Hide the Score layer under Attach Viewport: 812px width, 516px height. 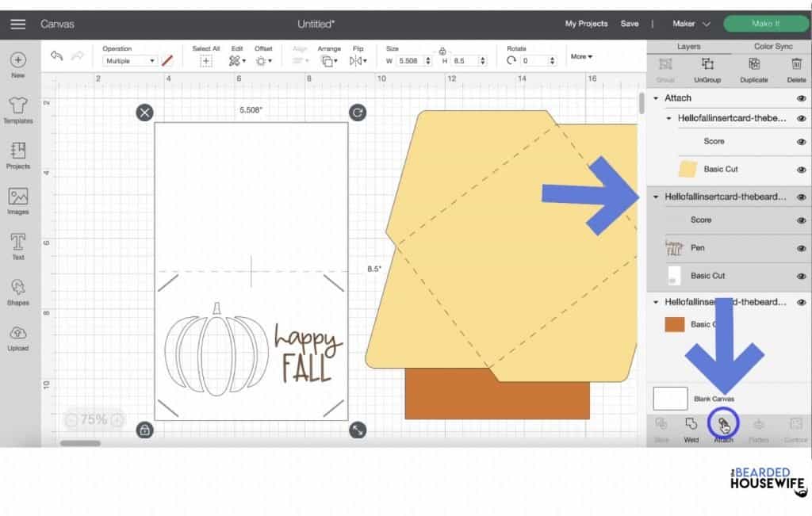pyautogui.click(x=800, y=141)
